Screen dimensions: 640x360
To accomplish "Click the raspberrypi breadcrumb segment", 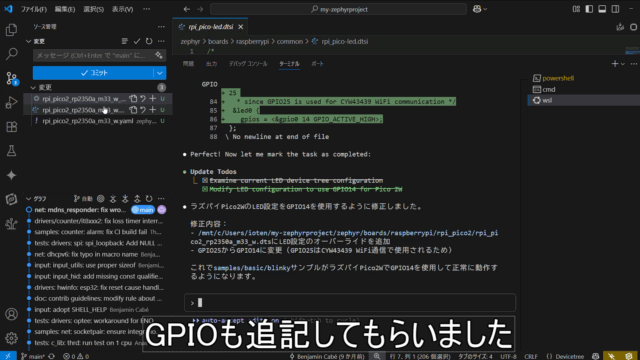I will (253, 41).
